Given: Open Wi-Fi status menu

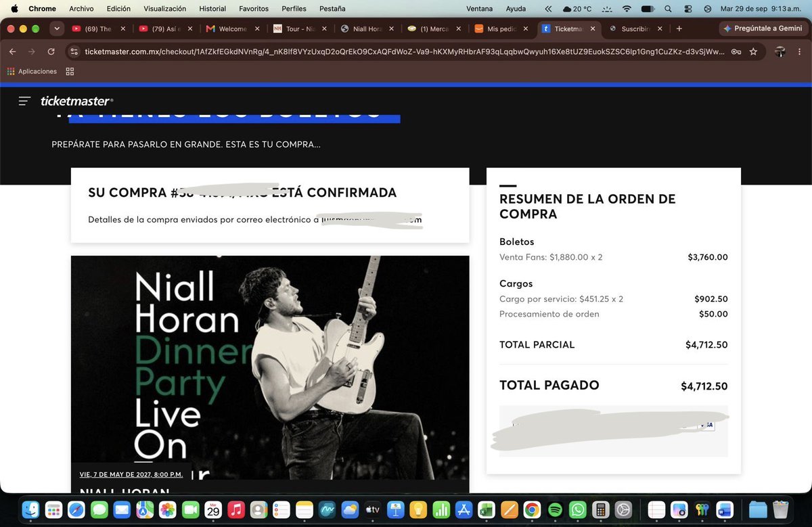Looking at the screenshot, I should click(627, 9).
